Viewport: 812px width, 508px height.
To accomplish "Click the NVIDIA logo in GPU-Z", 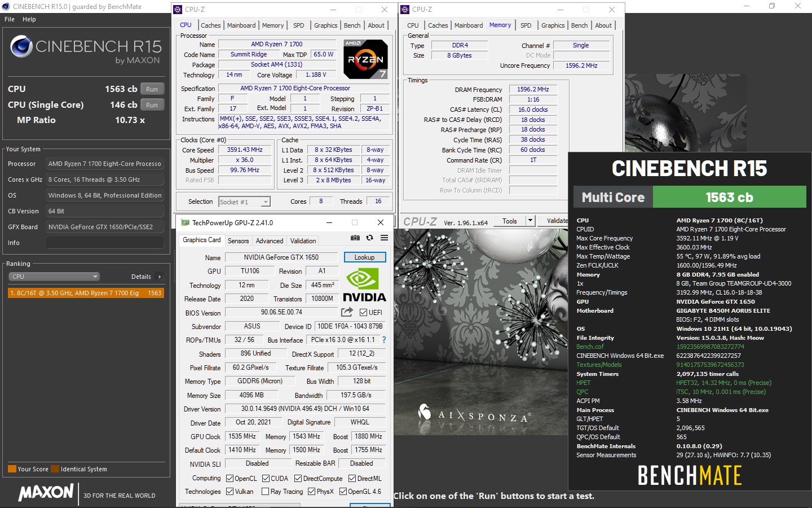I will coord(364,286).
